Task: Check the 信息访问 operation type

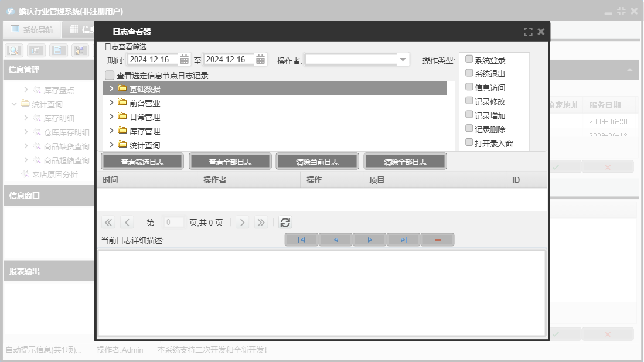Action: (469, 87)
